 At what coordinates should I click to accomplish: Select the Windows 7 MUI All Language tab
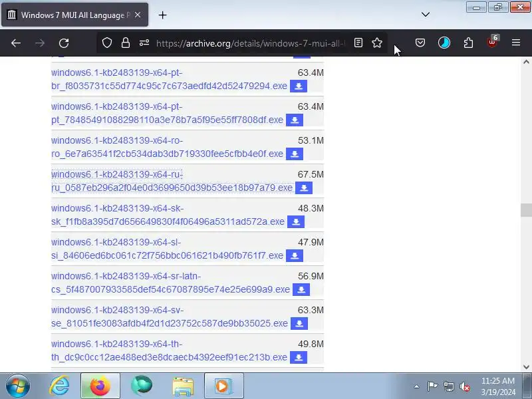click(x=74, y=15)
